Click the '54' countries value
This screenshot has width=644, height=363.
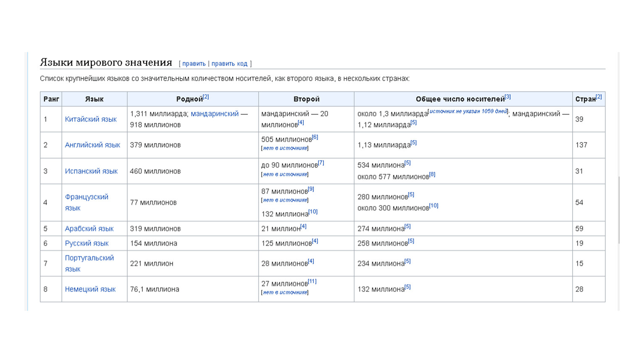click(579, 203)
